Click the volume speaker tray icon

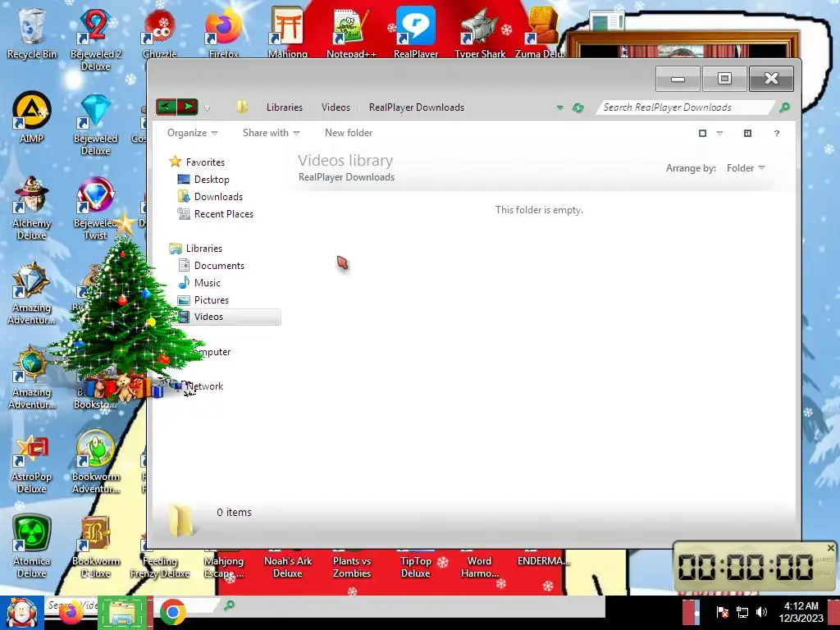[761, 612]
